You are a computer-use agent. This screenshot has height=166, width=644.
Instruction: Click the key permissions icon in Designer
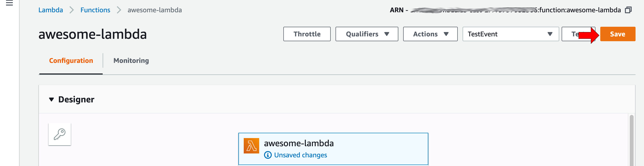[59, 134]
